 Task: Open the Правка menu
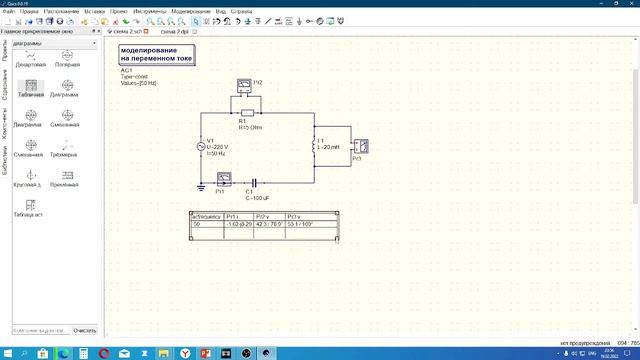[29, 11]
